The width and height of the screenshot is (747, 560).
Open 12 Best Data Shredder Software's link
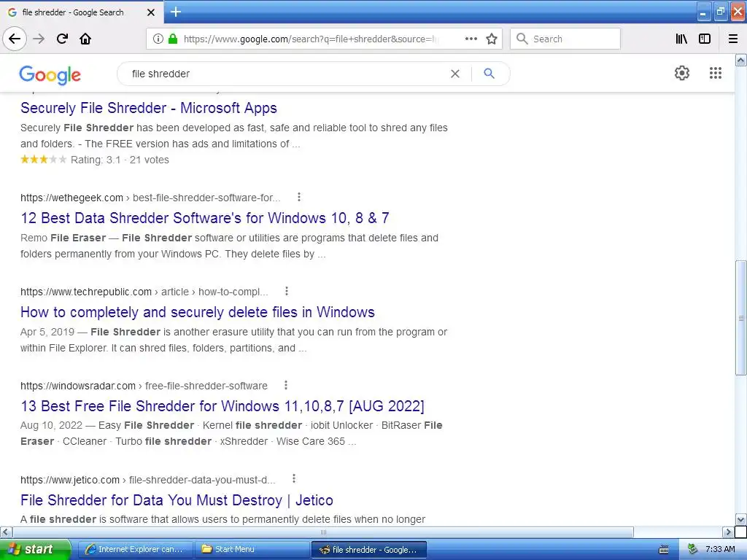205,218
